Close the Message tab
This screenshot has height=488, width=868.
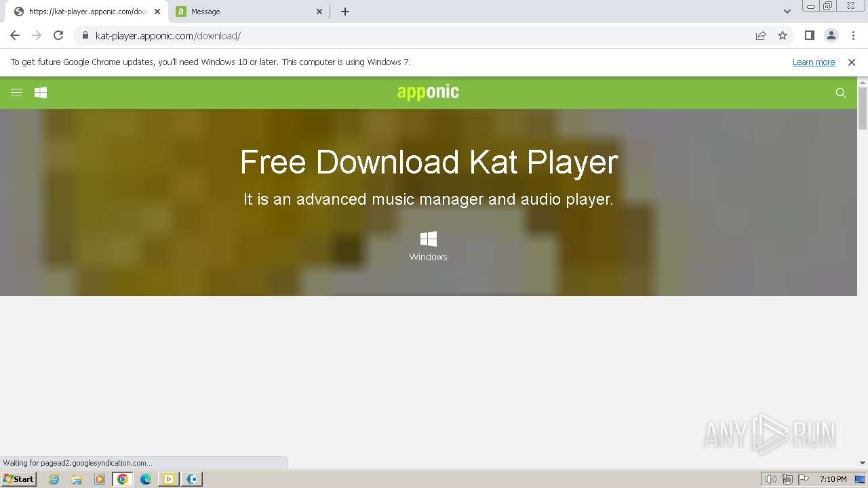(319, 12)
